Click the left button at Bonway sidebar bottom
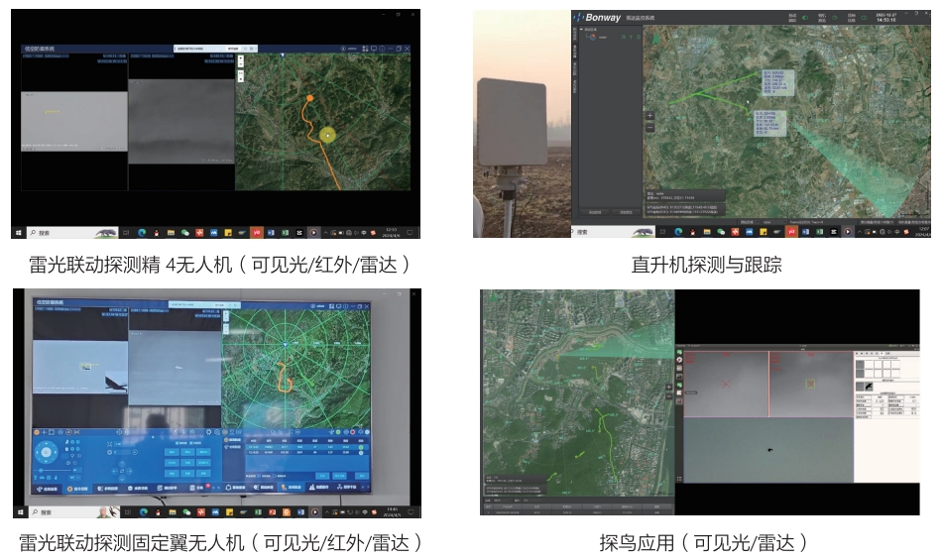 click(x=595, y=212)
